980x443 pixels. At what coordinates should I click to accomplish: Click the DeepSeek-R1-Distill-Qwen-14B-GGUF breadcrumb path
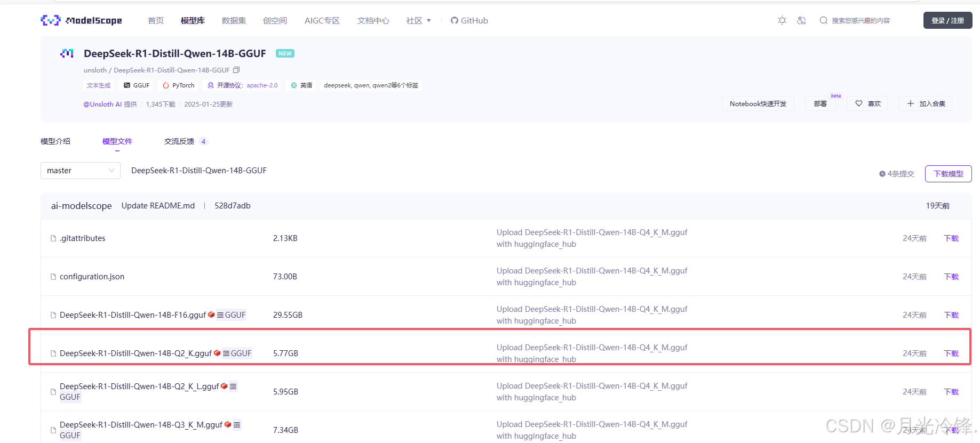click(199, 171)
